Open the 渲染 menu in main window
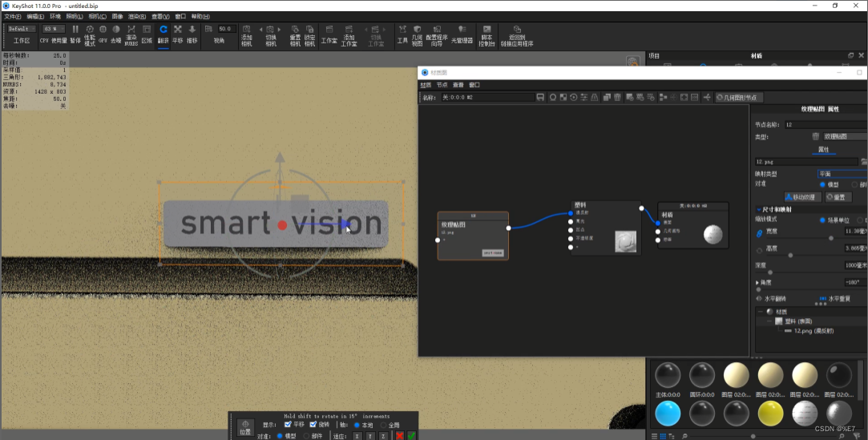Image resolution: width=868 pixels, height=440 pixels. click(137, 17)
